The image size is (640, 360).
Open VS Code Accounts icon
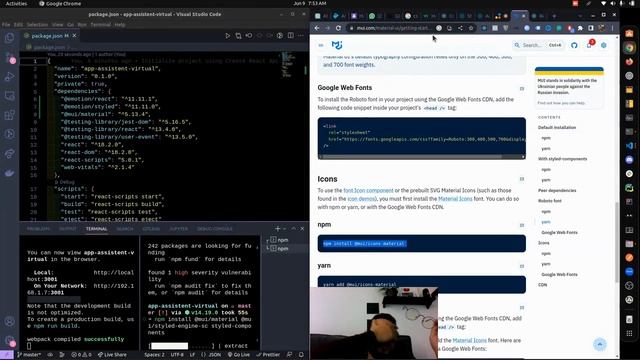point(9,321)
